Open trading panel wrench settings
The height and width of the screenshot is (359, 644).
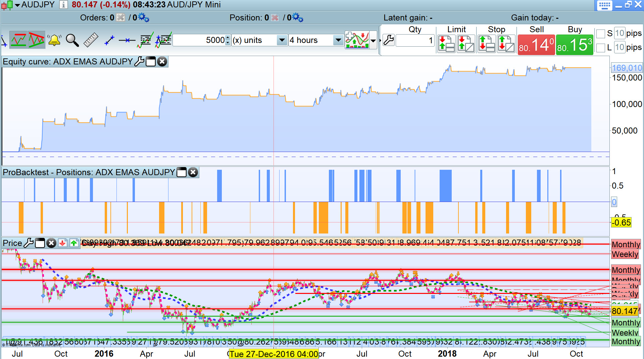[x=389, y=40]
